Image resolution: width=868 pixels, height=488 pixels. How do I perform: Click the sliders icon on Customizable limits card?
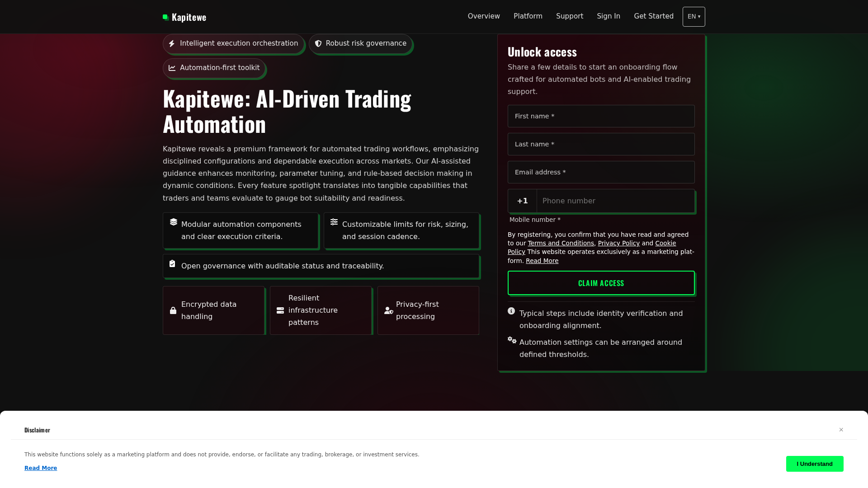334,222
